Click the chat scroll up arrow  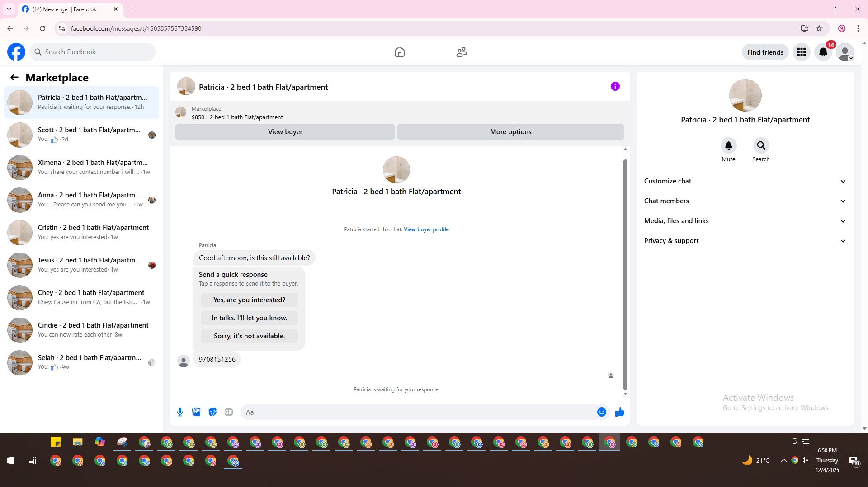pyautogui.click(x=625, y=149)
